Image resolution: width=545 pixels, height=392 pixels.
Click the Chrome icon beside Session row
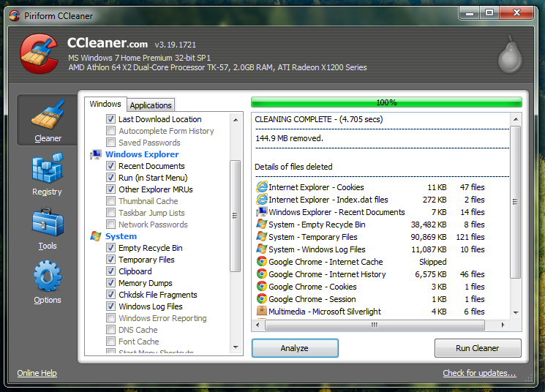coord(261,299)
